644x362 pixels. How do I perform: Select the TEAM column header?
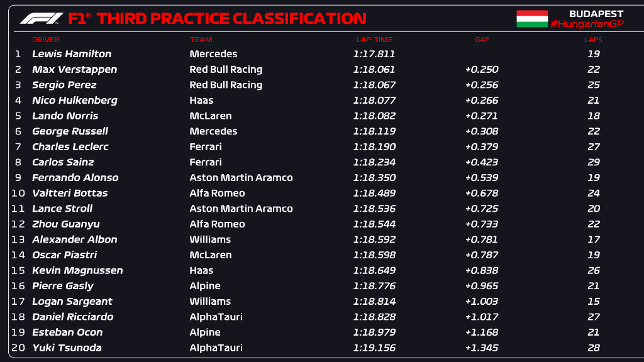201,40
